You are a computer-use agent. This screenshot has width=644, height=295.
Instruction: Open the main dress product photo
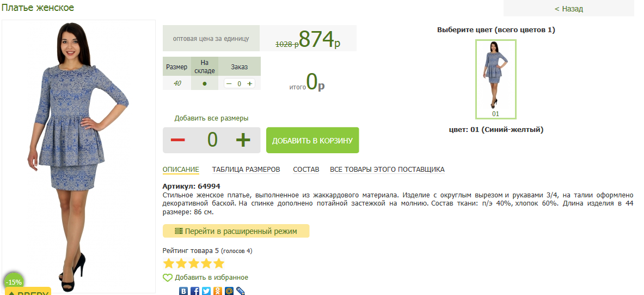pos(78,156)
